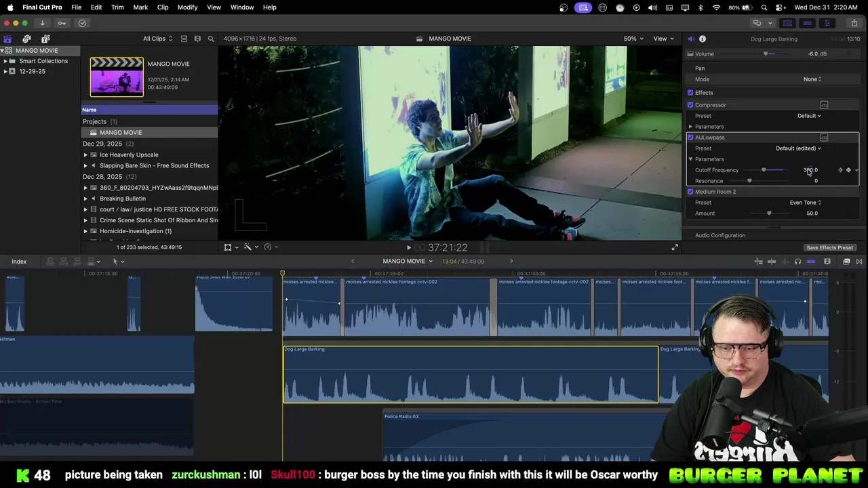The height and width of the screenshot is (488, 868).
Task: Toggle the Effects checkbox in inspector
Action: coord(690,93)
